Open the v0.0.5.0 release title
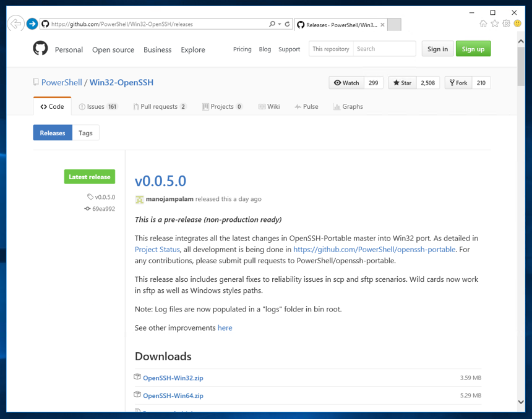 [x=160, y=180]
